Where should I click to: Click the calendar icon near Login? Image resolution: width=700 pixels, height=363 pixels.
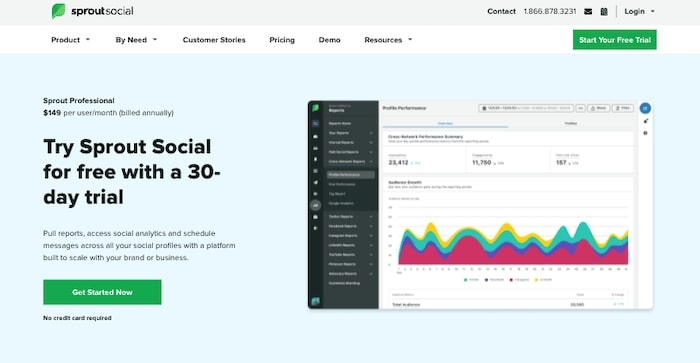pos(604,12)
